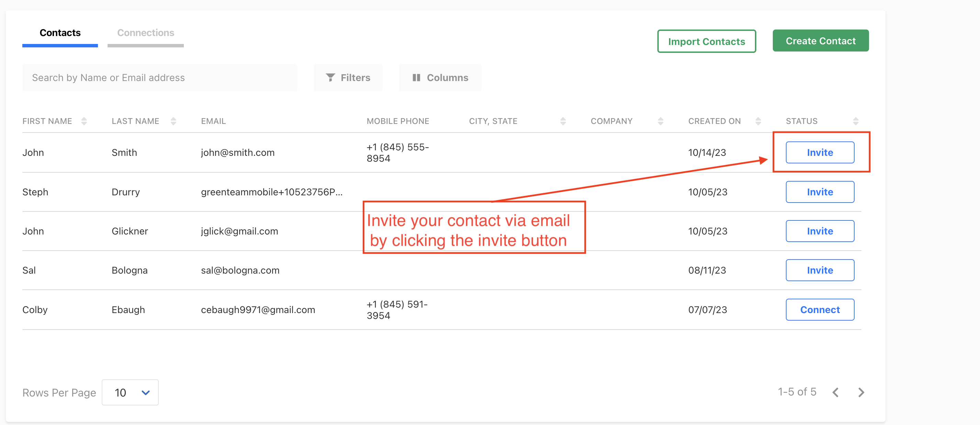Click last name Bologna
The height and width of the screenshot is (425, 980).
tap(129, 270)
